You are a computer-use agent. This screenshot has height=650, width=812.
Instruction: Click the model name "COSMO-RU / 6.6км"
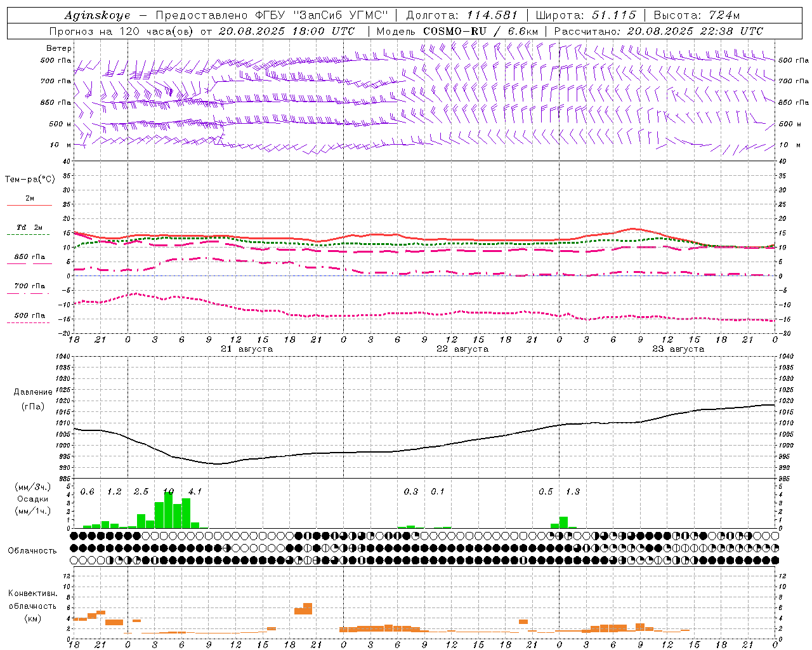(x=480, y=31)
